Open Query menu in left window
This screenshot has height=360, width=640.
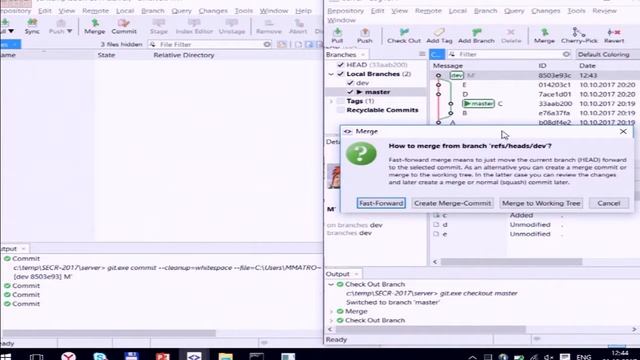click(181, 11)
